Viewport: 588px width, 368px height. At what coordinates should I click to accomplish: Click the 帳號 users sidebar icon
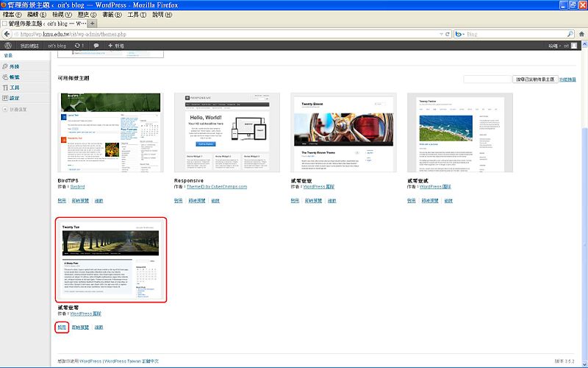tap(5, 77)
